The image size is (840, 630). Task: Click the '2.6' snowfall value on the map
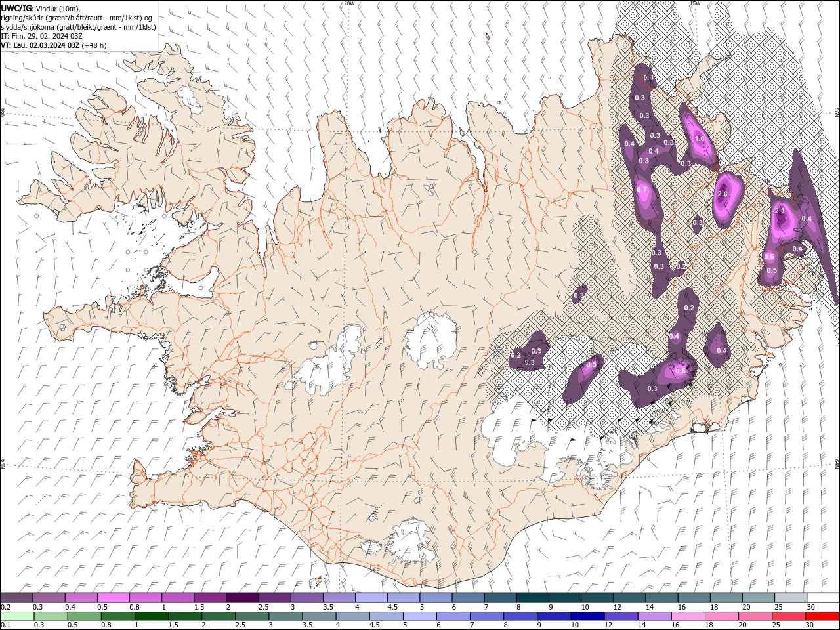click(x=723, y=194)
